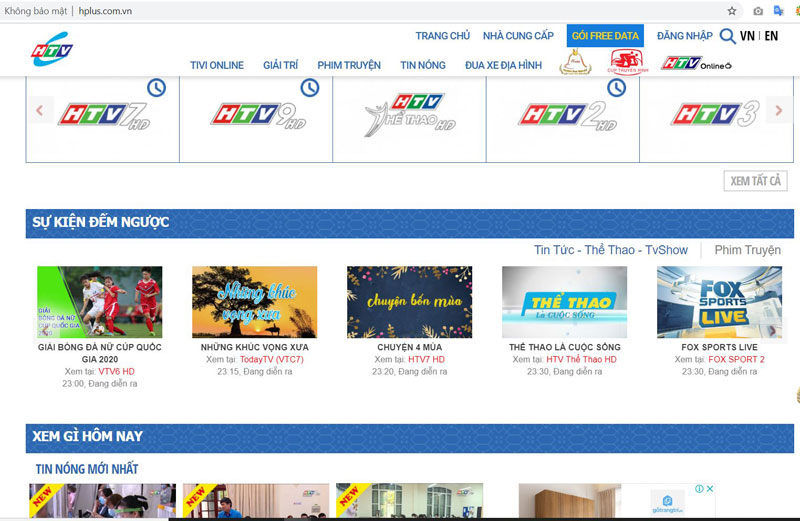Open the Cup Truyền Hình cycling logo

628,62
